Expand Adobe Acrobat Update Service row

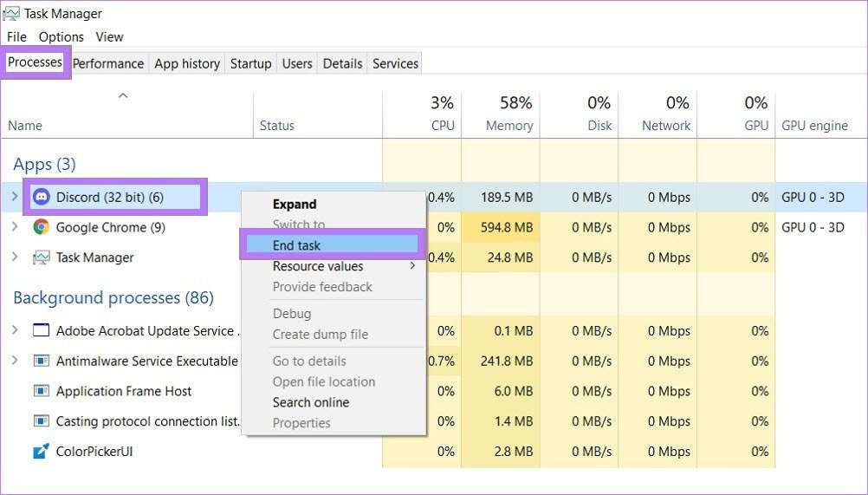click(15, 330)
